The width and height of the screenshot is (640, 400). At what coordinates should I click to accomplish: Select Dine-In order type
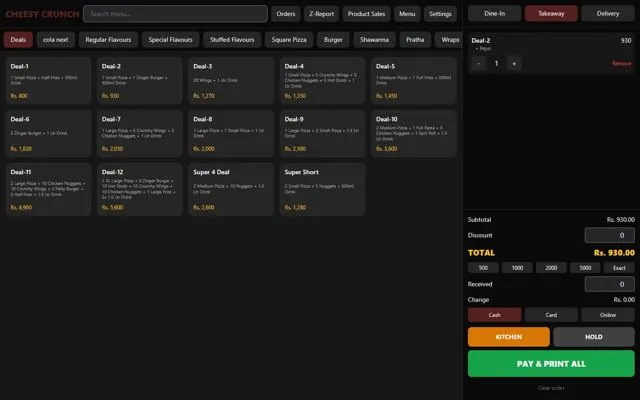(494, 13)
